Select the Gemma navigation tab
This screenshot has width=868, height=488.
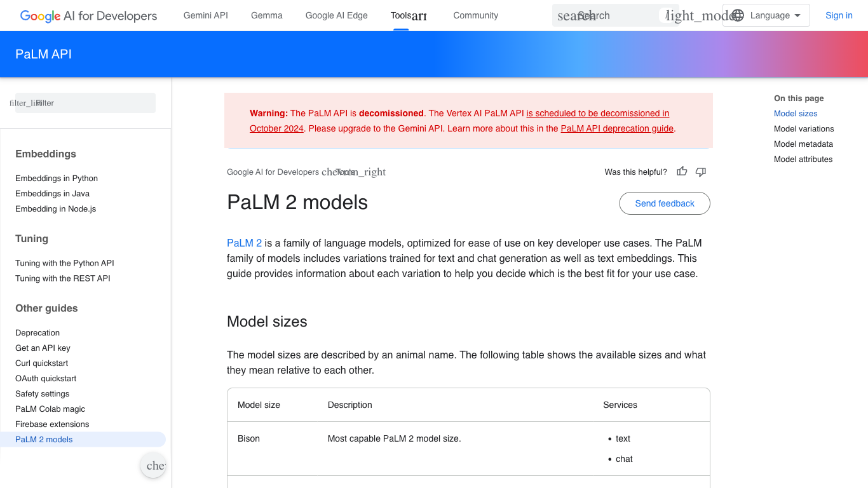coord(267,15)
